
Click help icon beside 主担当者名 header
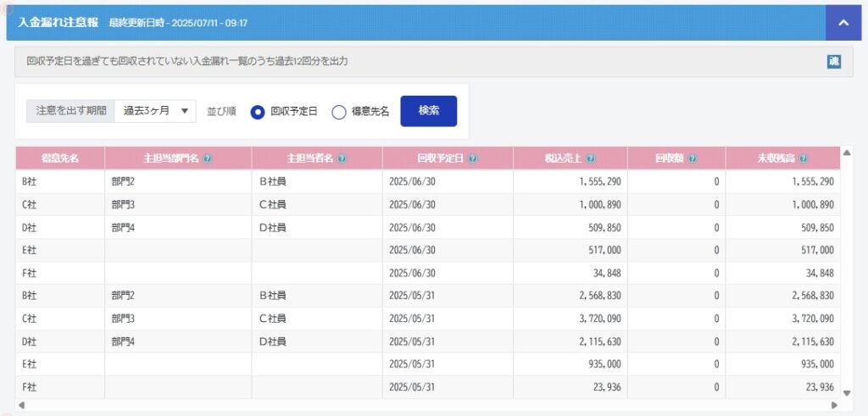342,158
